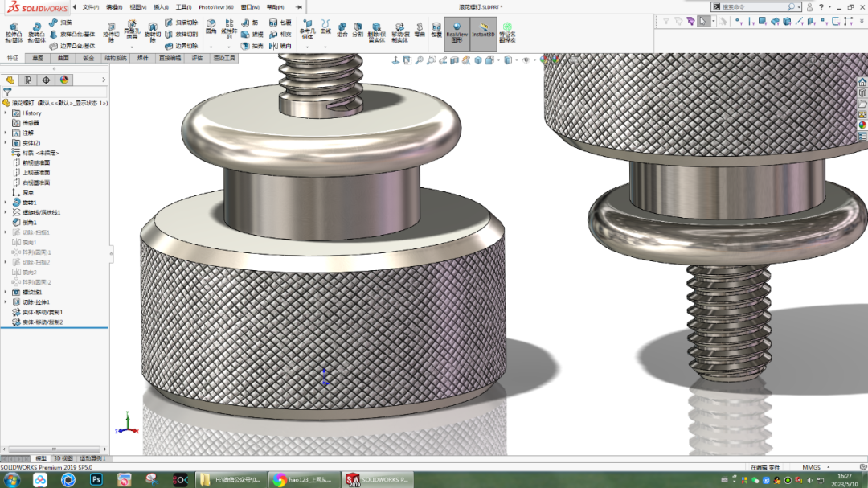Choose the Boundary Boss/Base (边界凸台/基体) tool
Screen dimensions: 868x488
72,46
